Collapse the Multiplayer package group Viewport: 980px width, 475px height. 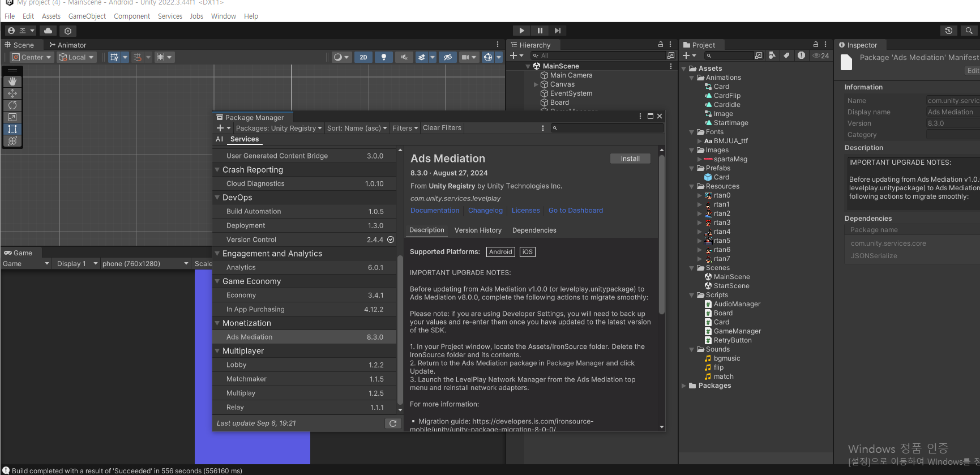[x=217, y=351]
